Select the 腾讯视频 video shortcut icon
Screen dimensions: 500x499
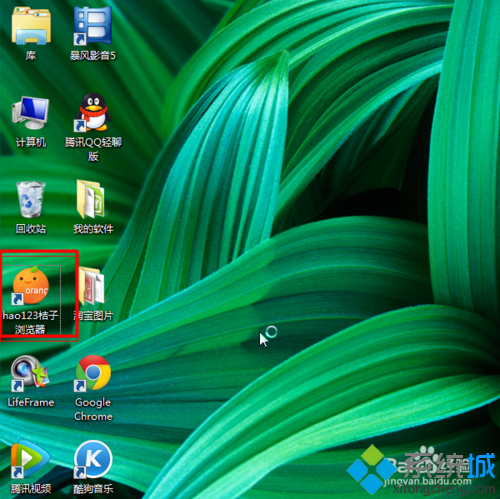click(x=30, y=459)
